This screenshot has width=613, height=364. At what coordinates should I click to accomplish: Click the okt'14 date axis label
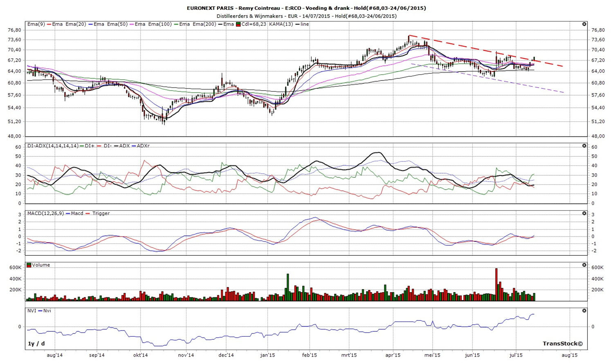[x=140, y=355]
